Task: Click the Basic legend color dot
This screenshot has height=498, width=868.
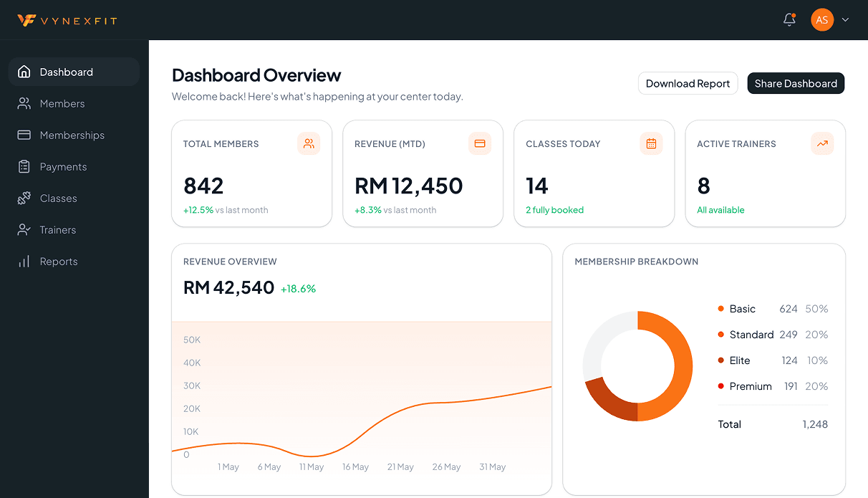Action: click(x=720, y=309)
